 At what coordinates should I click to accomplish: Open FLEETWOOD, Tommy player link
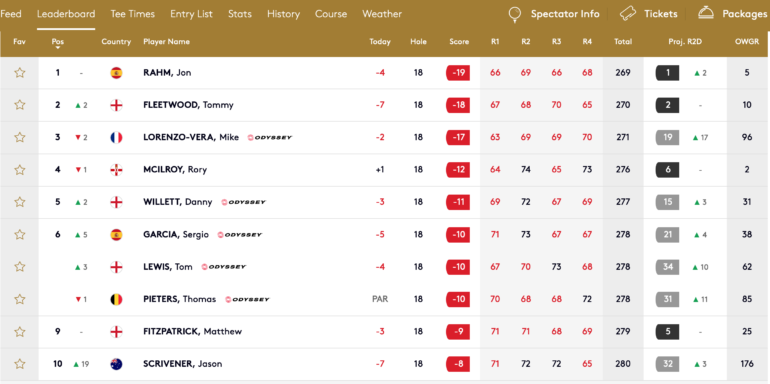point(188,105)
